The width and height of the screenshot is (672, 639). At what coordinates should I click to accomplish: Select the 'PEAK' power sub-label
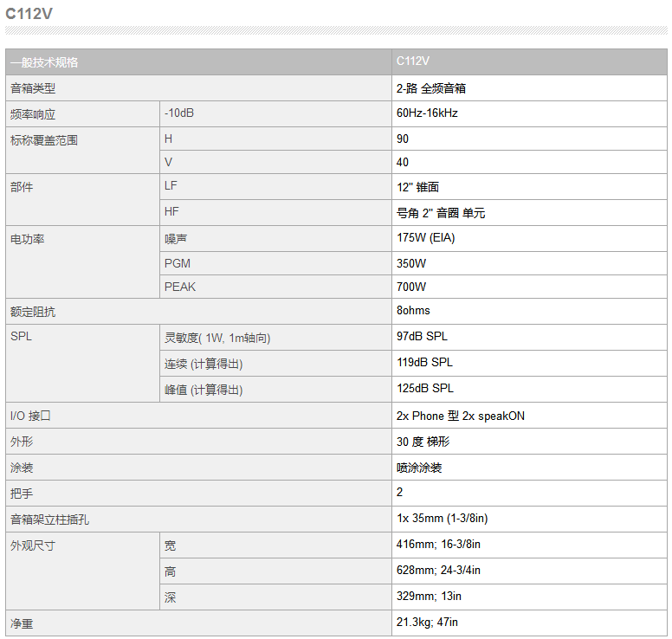click(180, 287)
